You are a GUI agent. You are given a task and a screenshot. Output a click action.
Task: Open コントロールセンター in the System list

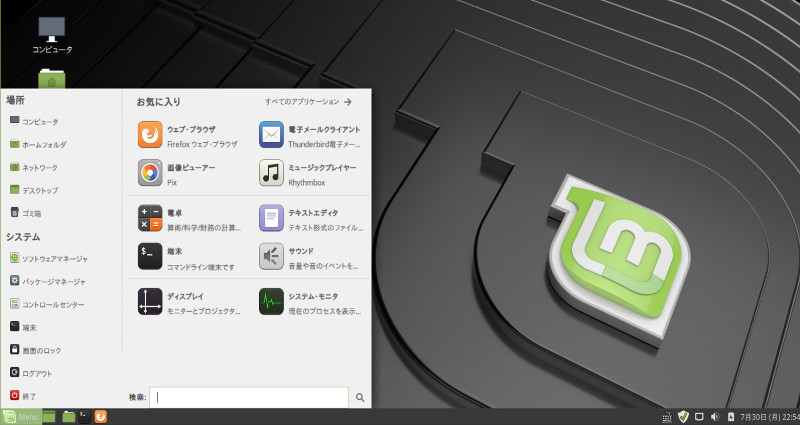(47, 305)
